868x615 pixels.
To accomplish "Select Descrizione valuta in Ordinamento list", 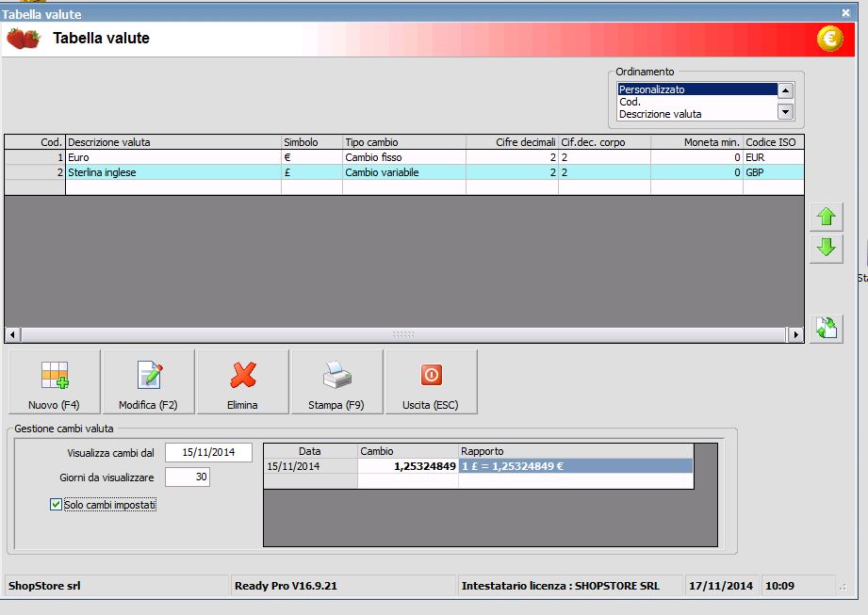I will [x=697, y=114].
